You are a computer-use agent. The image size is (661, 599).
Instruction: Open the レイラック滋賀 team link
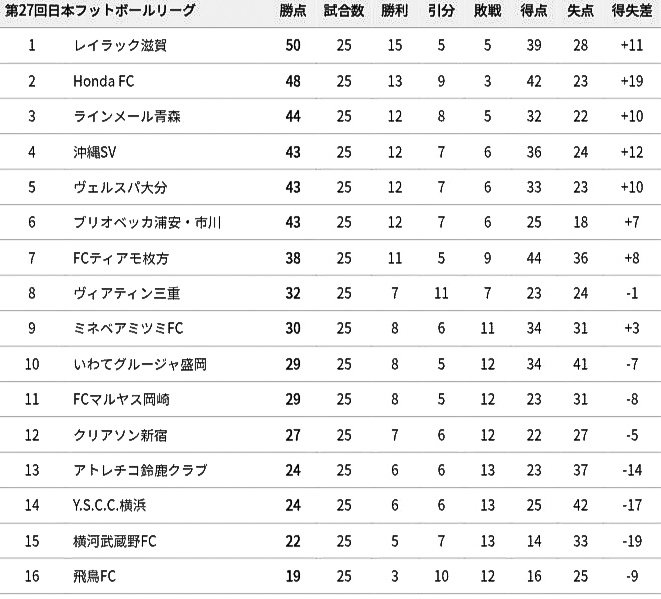[x=118, y=46]
